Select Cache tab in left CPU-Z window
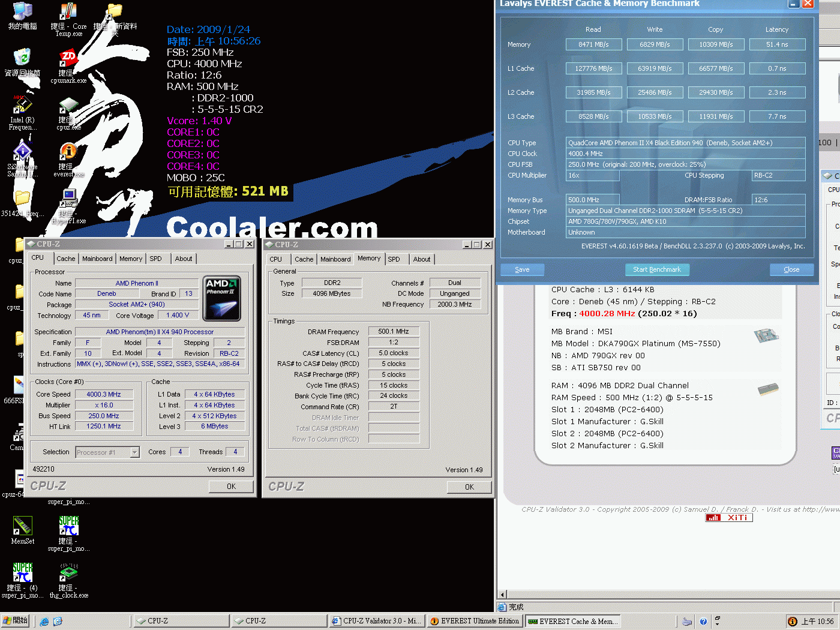This screenshot has width=840, height=630. (66, 259)
